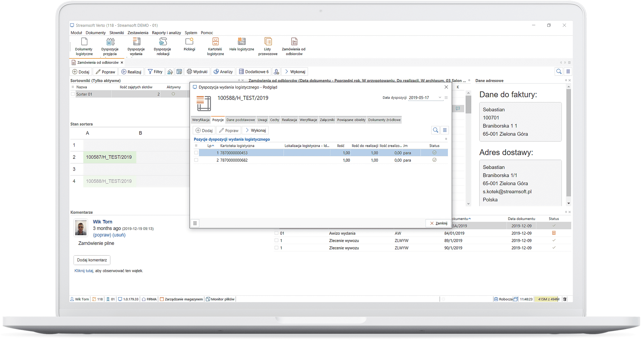
Task: Click Dodaj komentarz button
Action: pyautogui.click(x=92, y=260)
